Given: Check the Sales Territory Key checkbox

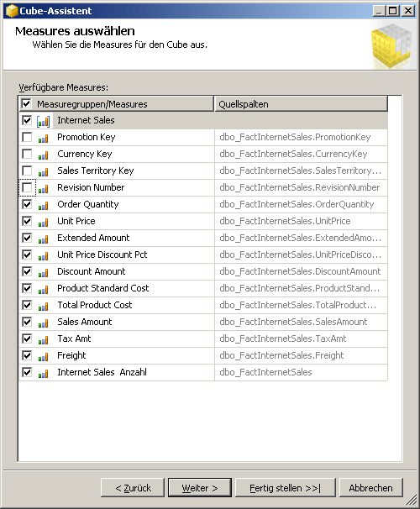Looking at the screenshot, I should [27, 171].
